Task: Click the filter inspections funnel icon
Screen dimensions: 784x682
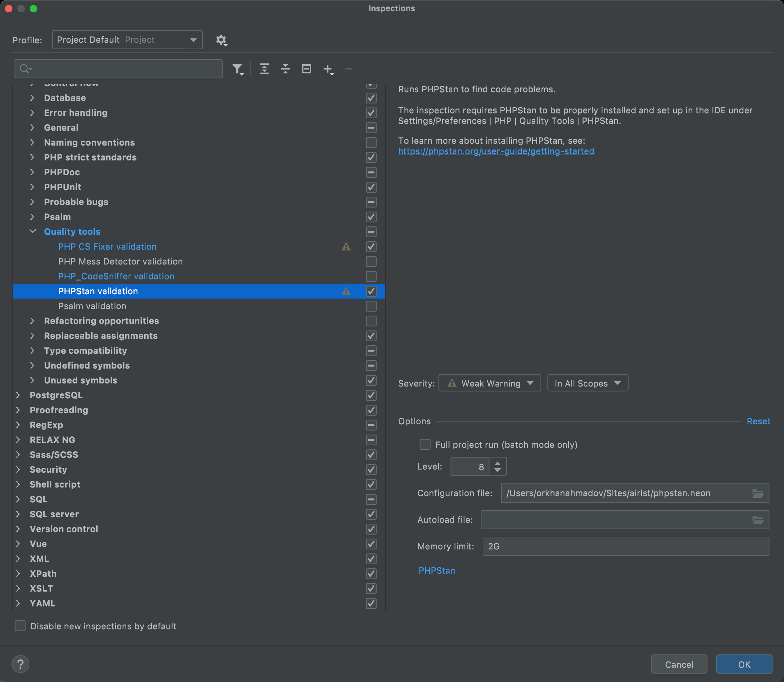Action: pyautogui.click(x=237, y=69)
